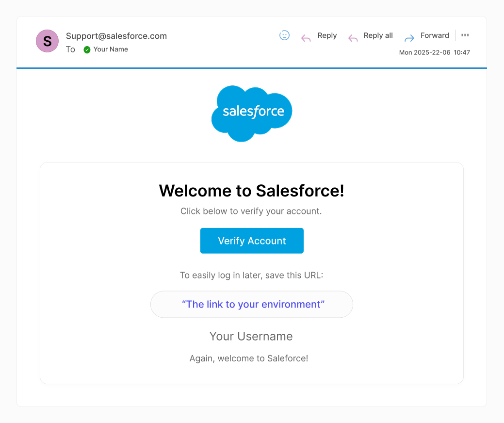Click sender address Support@salesforce.com
The image size is (504, 423).
point(116,36)
